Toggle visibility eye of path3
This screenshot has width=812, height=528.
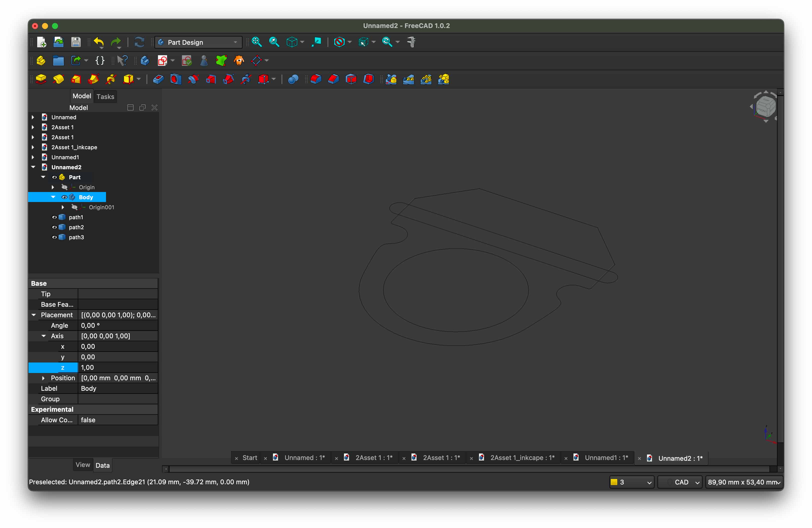[54, 237]
